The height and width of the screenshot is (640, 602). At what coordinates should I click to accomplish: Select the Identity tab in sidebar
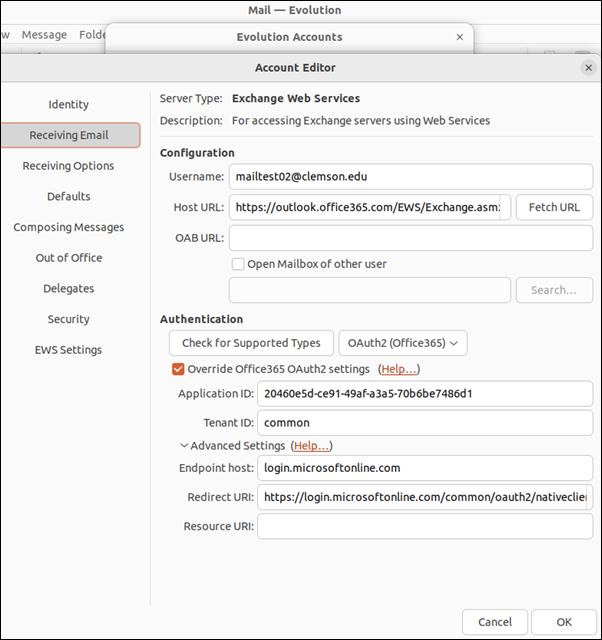pos(69,104)
